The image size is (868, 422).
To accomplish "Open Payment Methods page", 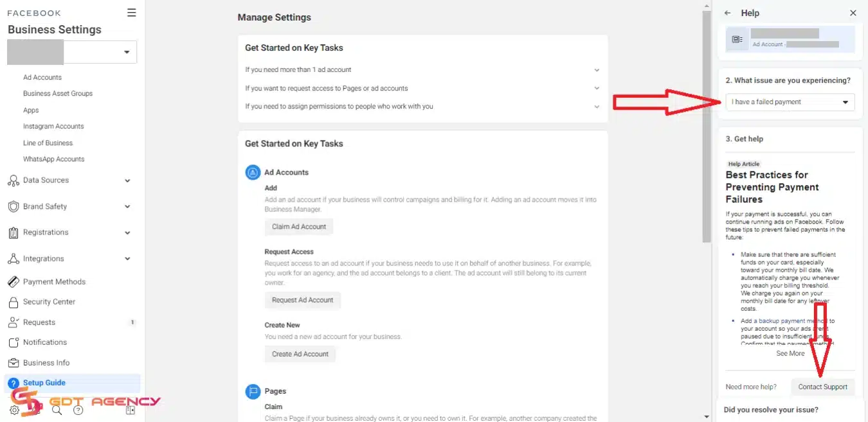I will (x=54, y=282).
